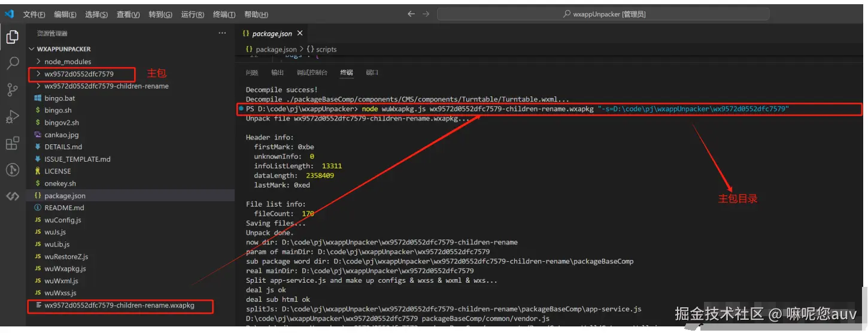Switch to the 输出 panel tab
868x333 pixels.
tap(278, 72)
